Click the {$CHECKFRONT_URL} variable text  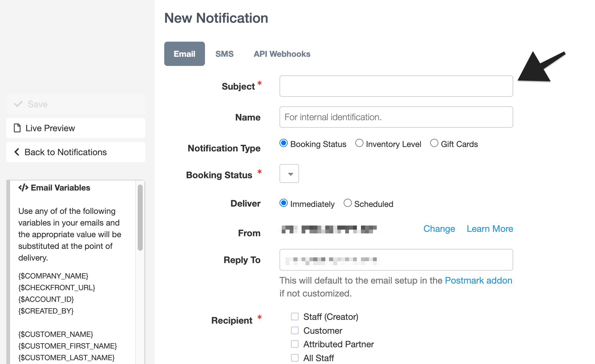tap(57, 288)
